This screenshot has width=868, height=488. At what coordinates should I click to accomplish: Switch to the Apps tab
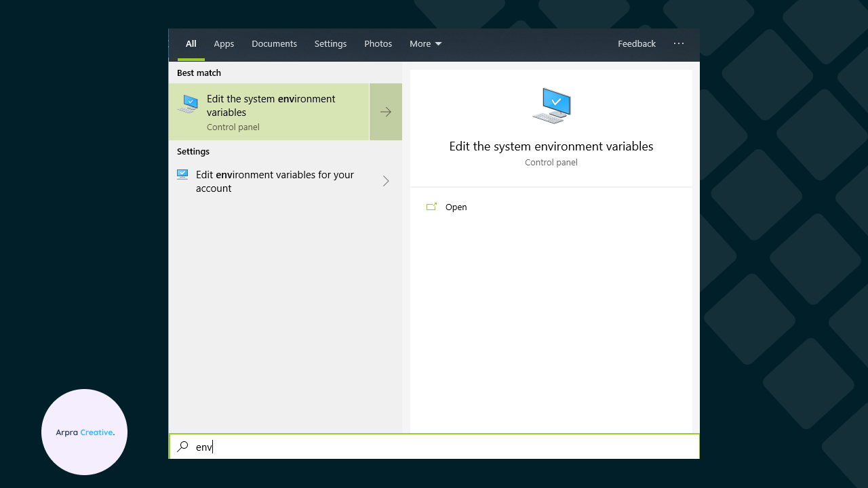pyautogui.click(x=224, y=43)
